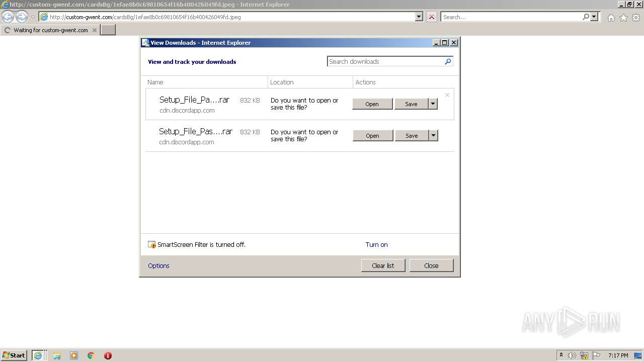This screenshot has height=362, width=644.
Task: Click the browser address bar URL
Action: point(226,17)
